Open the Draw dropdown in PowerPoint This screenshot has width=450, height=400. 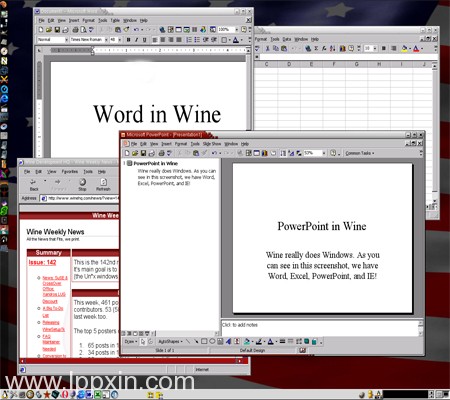131,341
